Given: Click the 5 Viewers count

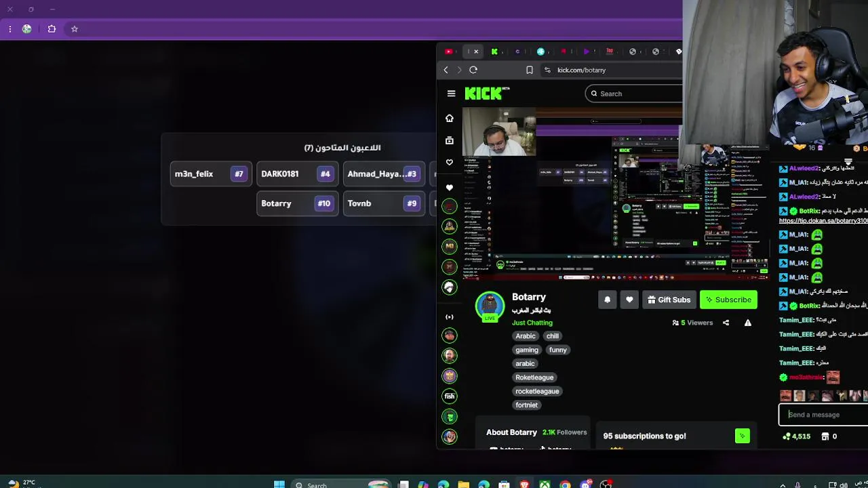Looking at the screenshot, I should (692, 323).
